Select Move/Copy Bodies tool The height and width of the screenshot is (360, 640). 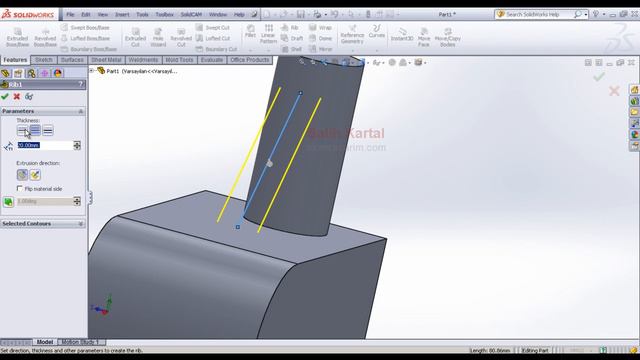448,37
